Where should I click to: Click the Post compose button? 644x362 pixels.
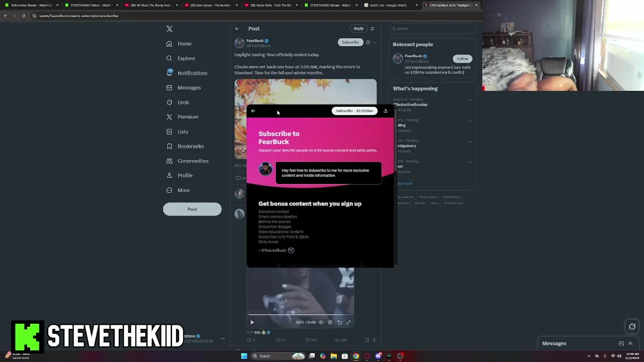[x=192, y=209]
